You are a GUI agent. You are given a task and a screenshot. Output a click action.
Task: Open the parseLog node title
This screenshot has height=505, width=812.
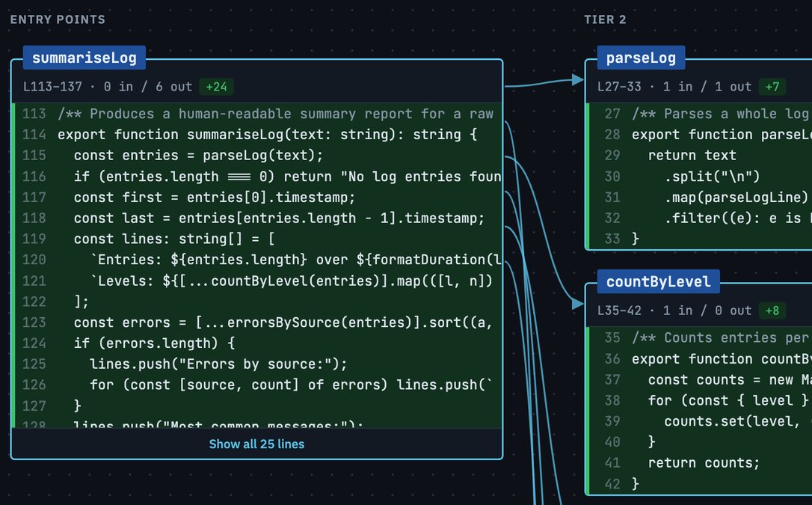(x=641, y=58)
